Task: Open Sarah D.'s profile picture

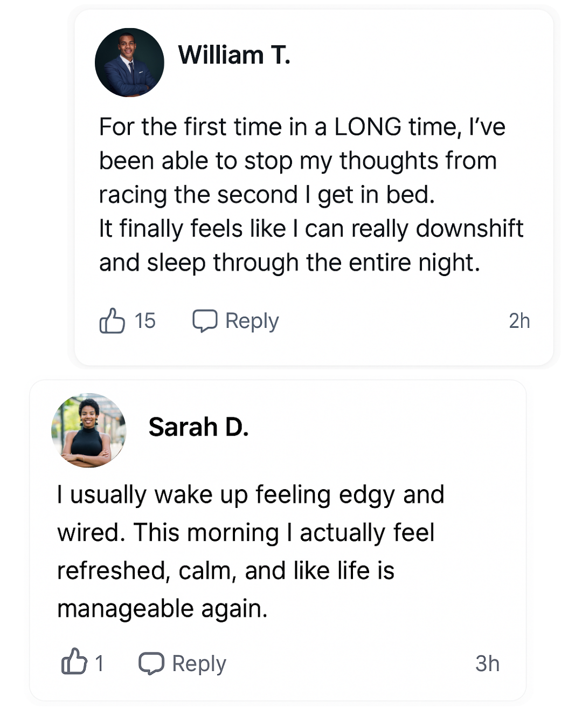Action: (x=89, y=430)
